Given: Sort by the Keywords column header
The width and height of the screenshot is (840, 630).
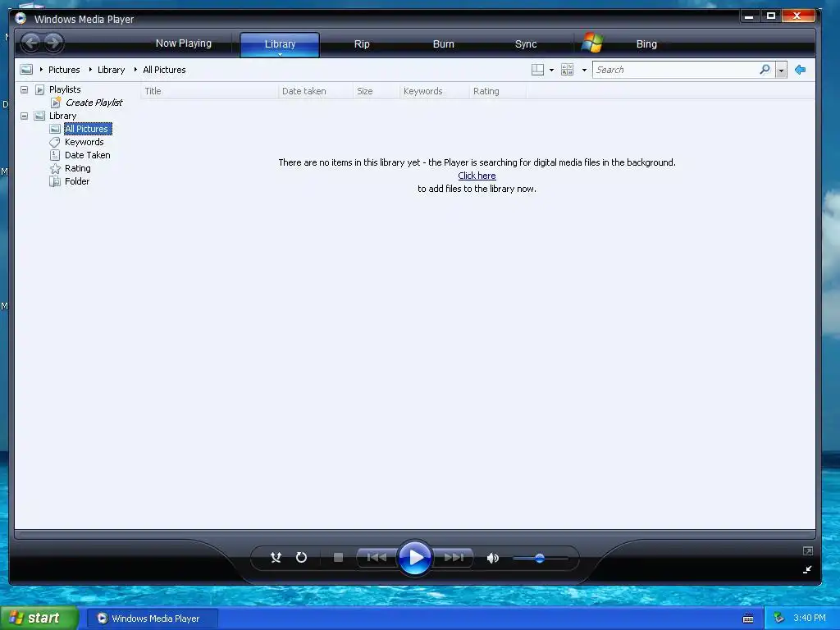Looking at the screenshot, I should coord(435,91).
